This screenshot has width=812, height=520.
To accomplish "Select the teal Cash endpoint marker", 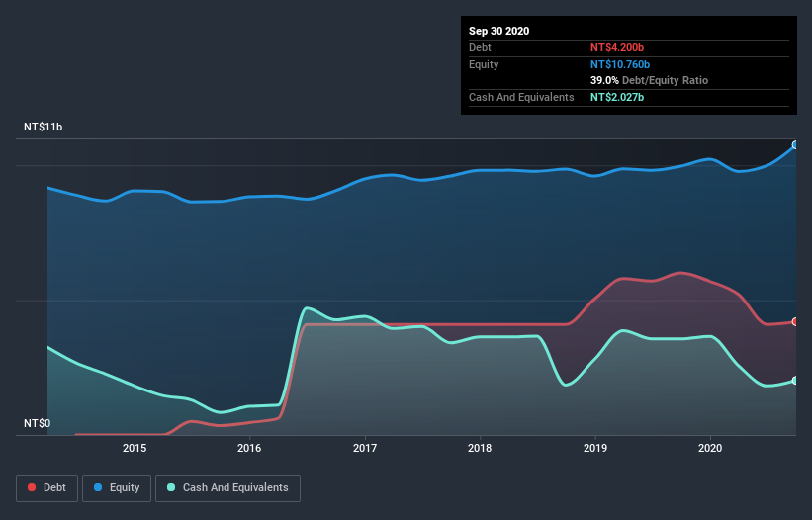I will point(795,381).
